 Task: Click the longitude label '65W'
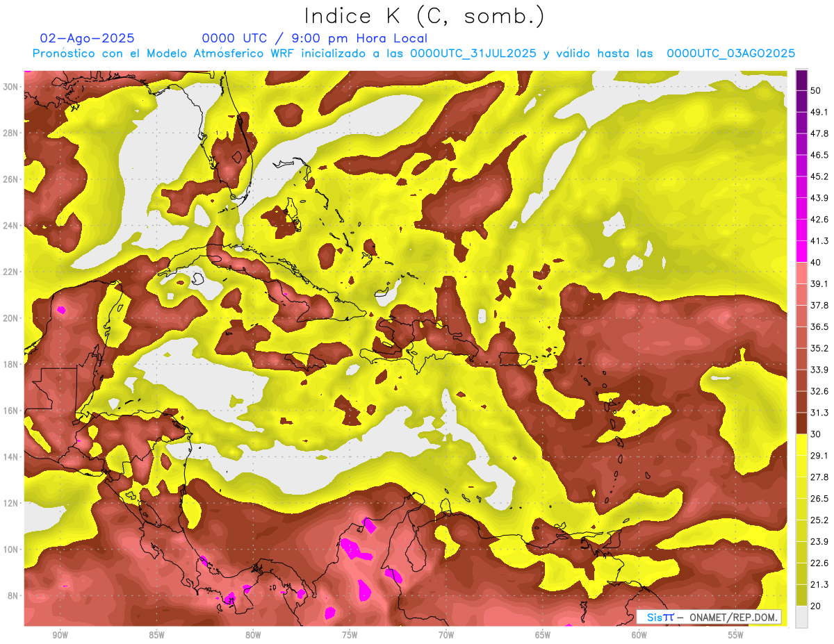[x=543, y=635]
